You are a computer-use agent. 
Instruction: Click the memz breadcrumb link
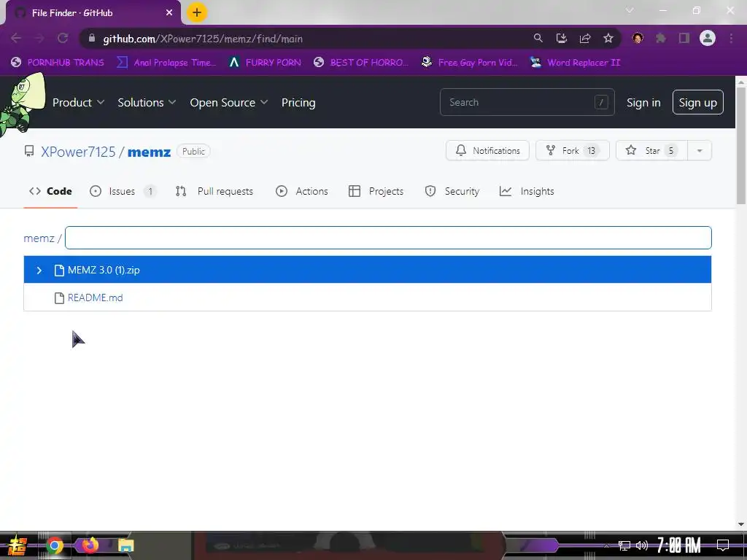[39, 238]
